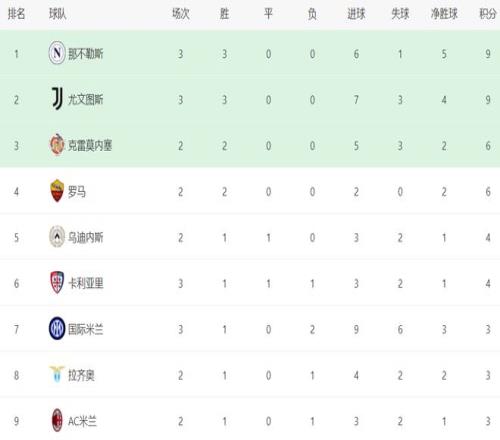Click the 拉齐奥 team name
Image resolution: width=500 pixels, height=440 pixels.
(x=81, y=375)
